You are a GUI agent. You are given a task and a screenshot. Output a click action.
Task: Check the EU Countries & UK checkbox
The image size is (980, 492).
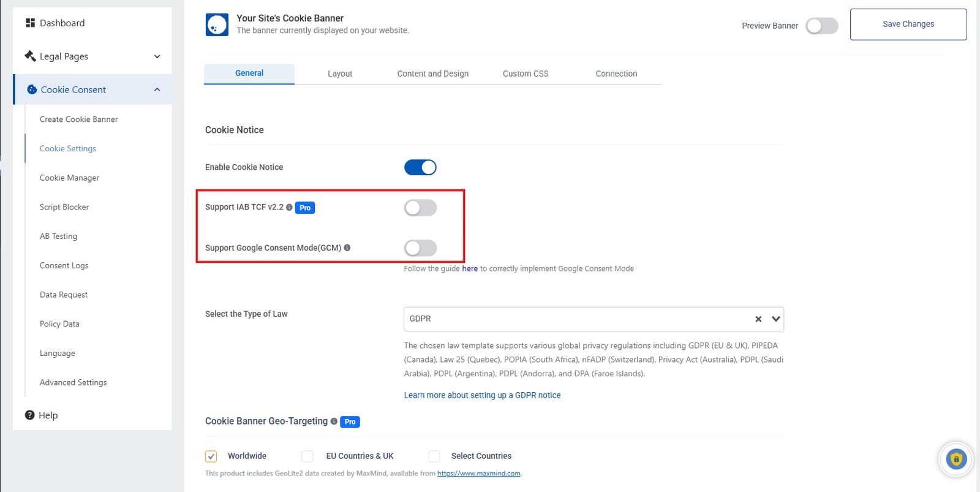[x=307, y=456]
